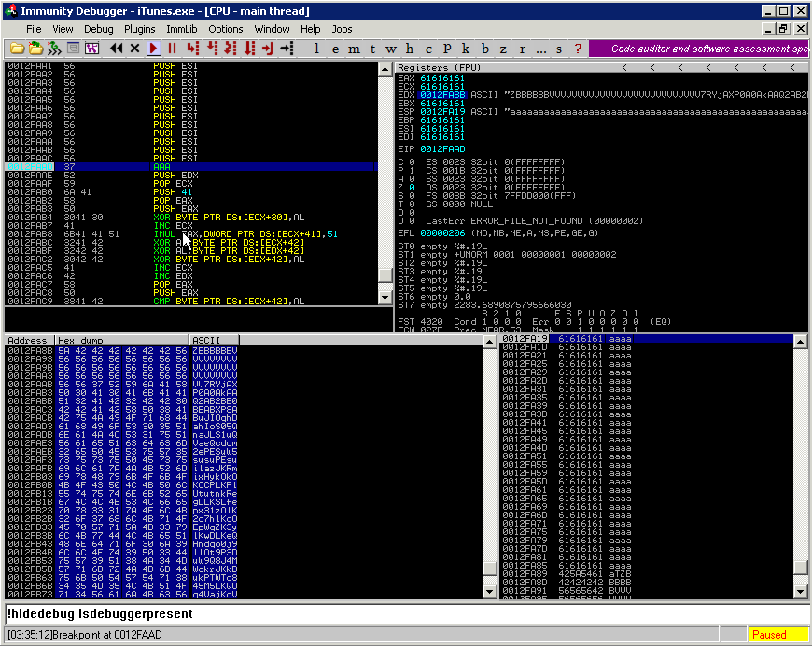Pause execution using the pause icon
812x646 pixels.
(x=172, y=49)
